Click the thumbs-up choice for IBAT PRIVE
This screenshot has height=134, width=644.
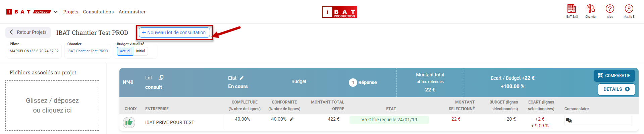pyautogui.click(x=129, y=123)
